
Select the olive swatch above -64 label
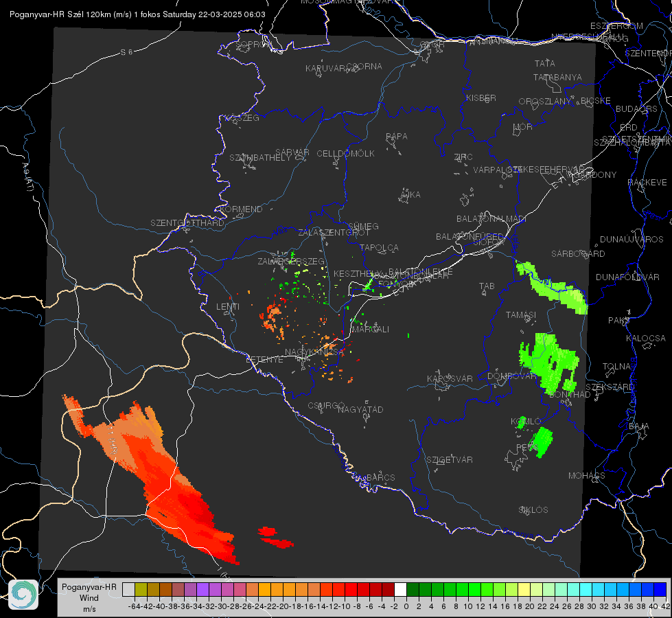click(141, 589)
